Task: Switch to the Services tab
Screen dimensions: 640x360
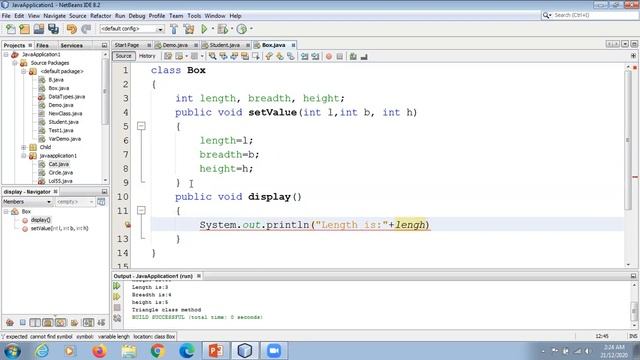Action: tap(71, 45)
